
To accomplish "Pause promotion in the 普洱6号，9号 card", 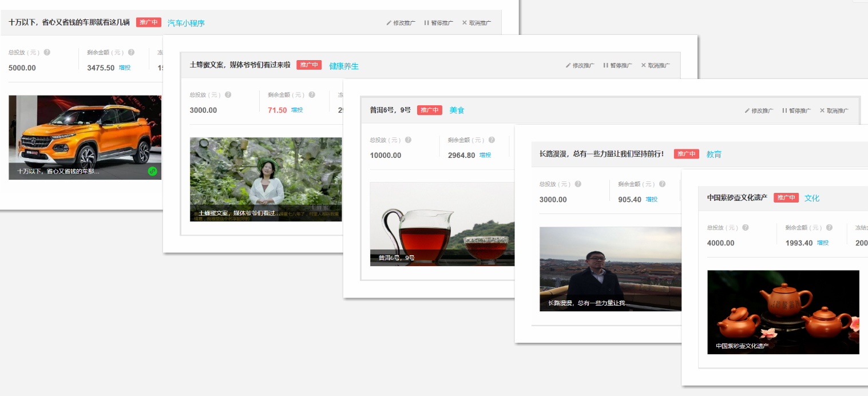I will coord(796,110).
